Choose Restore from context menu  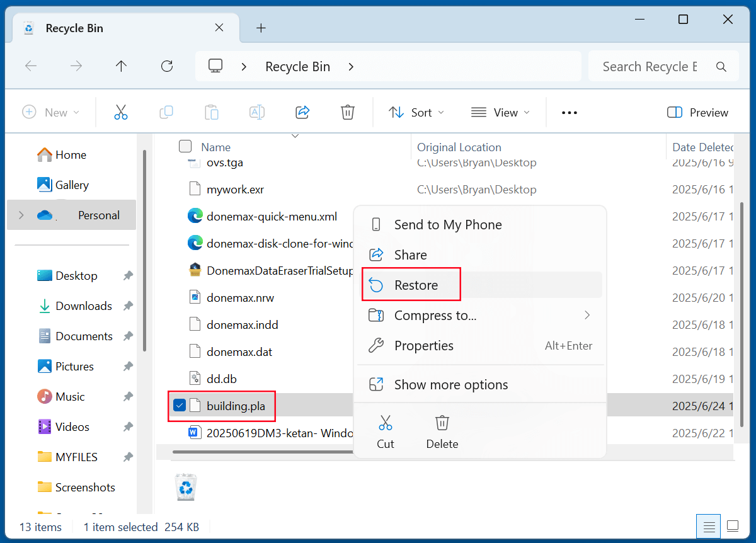click(416, 285)
